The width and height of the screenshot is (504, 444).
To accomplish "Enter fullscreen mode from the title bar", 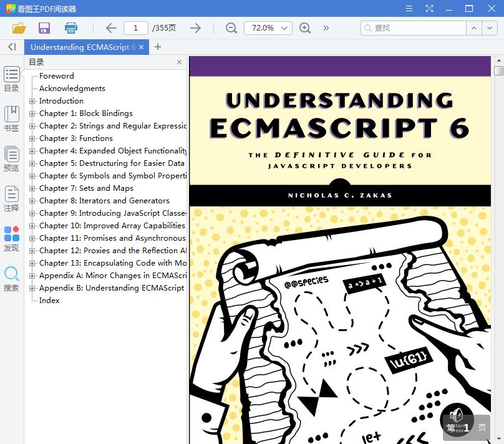I will [429, 8].
